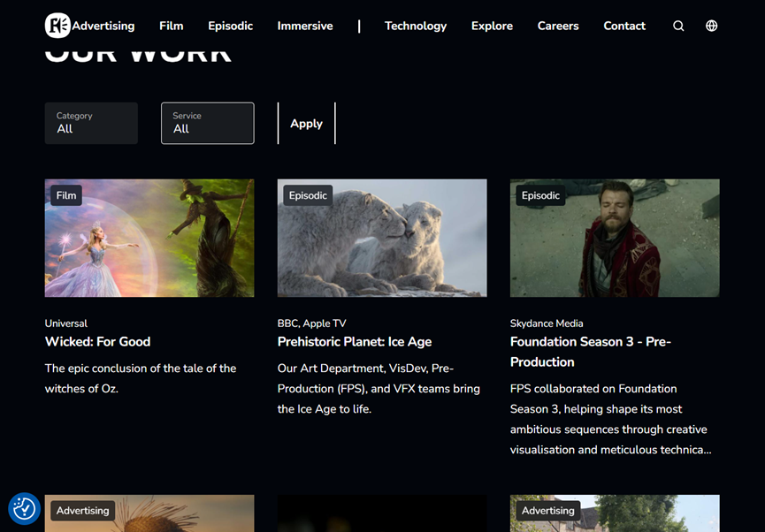Open the Contact page link
Viewport: 765px width, 532px height.
point(624,26)
